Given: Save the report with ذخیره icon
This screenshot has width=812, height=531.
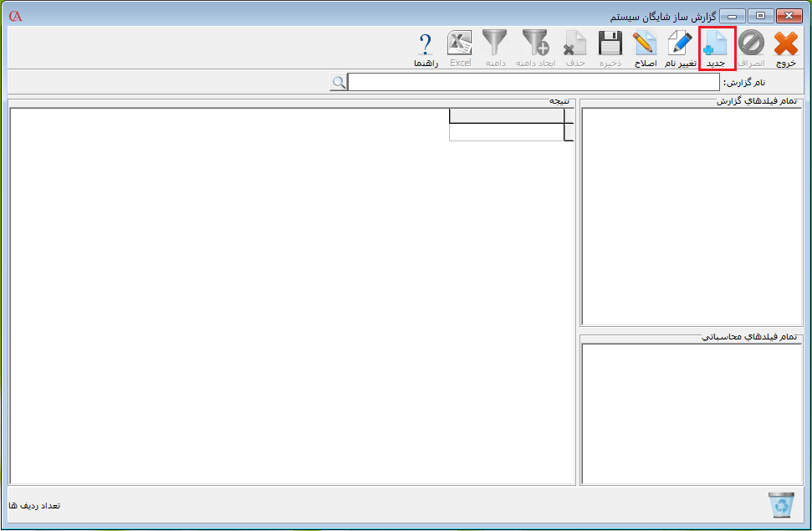Looking at the screenshot, I should click(610, 49).
